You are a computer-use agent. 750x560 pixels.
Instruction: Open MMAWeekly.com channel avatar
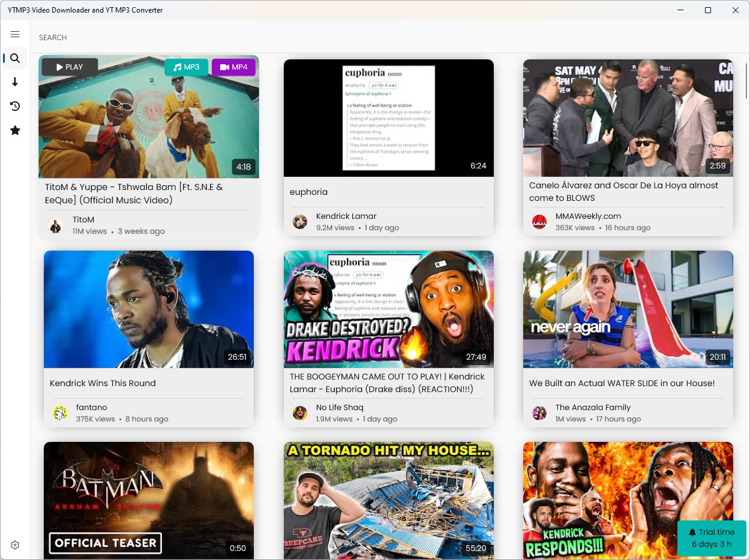[539, 222]
